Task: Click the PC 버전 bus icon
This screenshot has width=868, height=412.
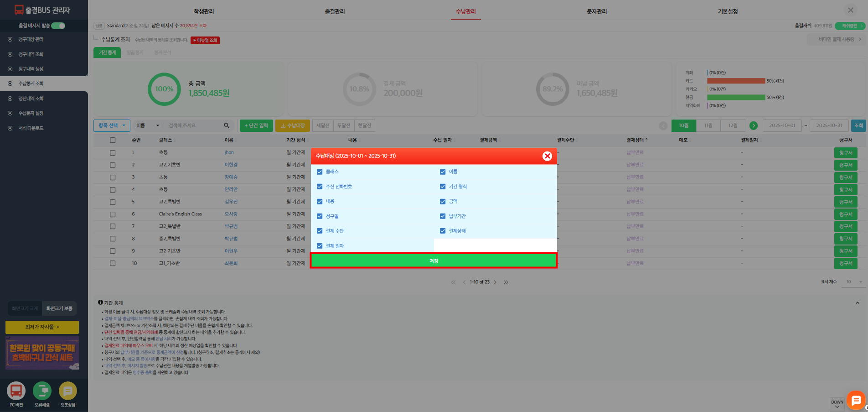Action: (16, 391)
